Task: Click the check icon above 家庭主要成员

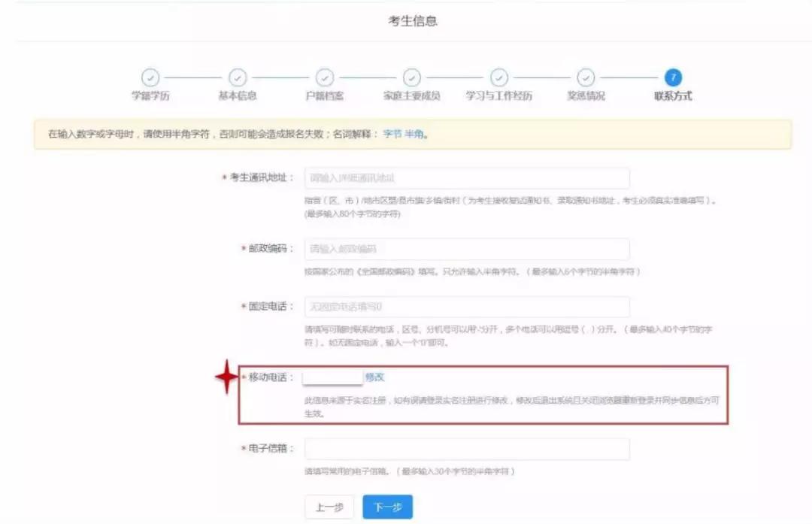Action: (412, 77)
